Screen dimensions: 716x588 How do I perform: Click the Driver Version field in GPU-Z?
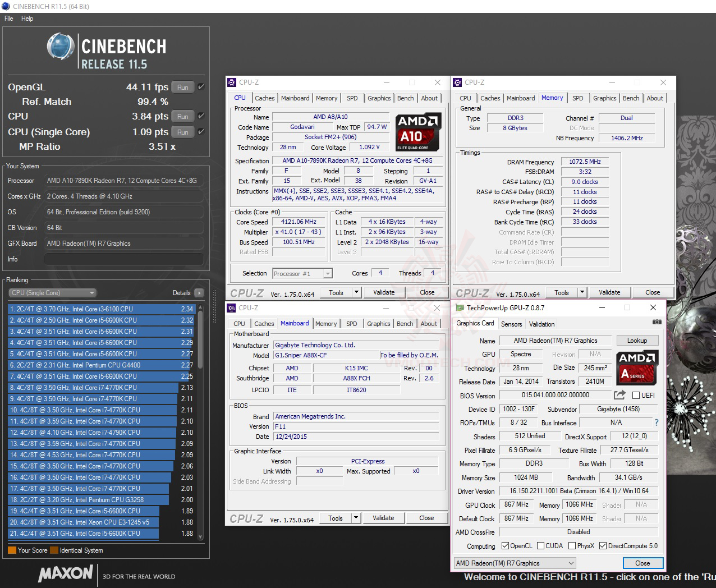(x=579, y=491)
